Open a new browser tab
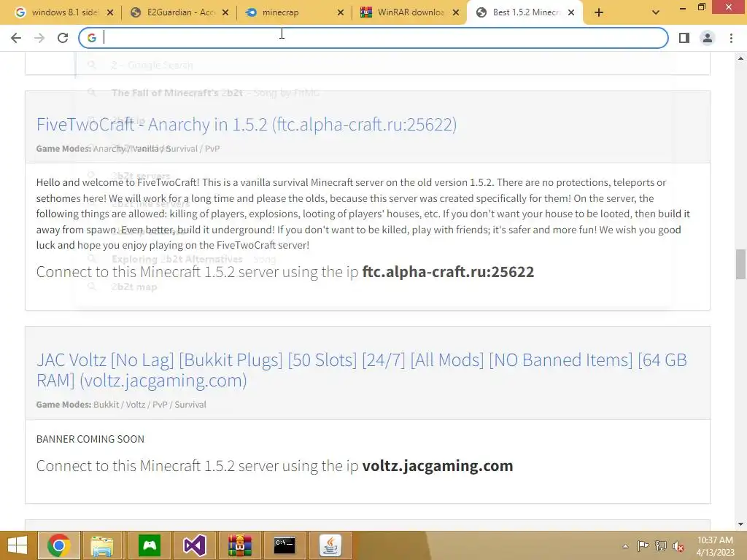747x560 pixels. [x=599, y=13]
